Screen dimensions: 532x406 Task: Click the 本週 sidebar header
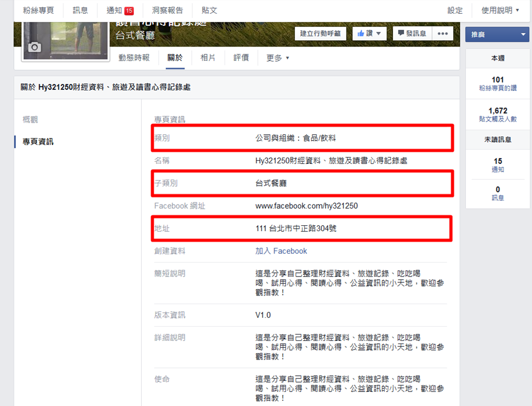(498, 58)
